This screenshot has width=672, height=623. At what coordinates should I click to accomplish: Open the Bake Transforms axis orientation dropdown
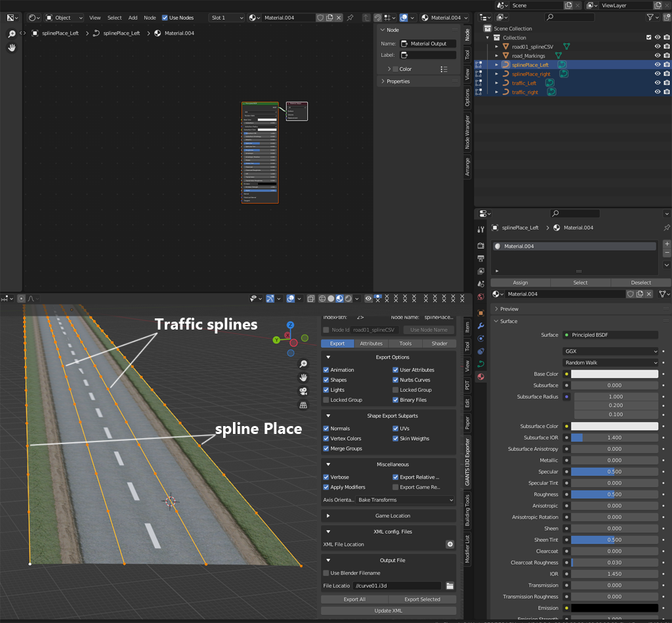click(x=405, y=500)
